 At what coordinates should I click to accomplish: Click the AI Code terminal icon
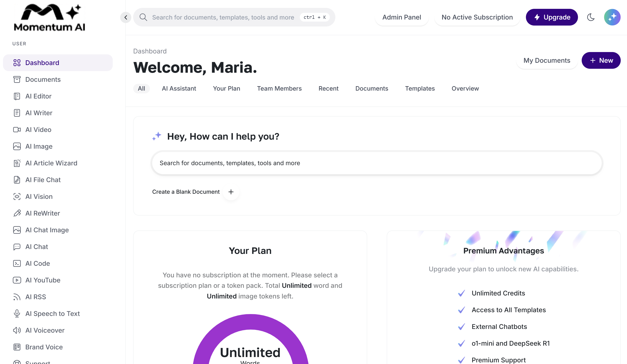pyautogui.click(x=17, y=263)
